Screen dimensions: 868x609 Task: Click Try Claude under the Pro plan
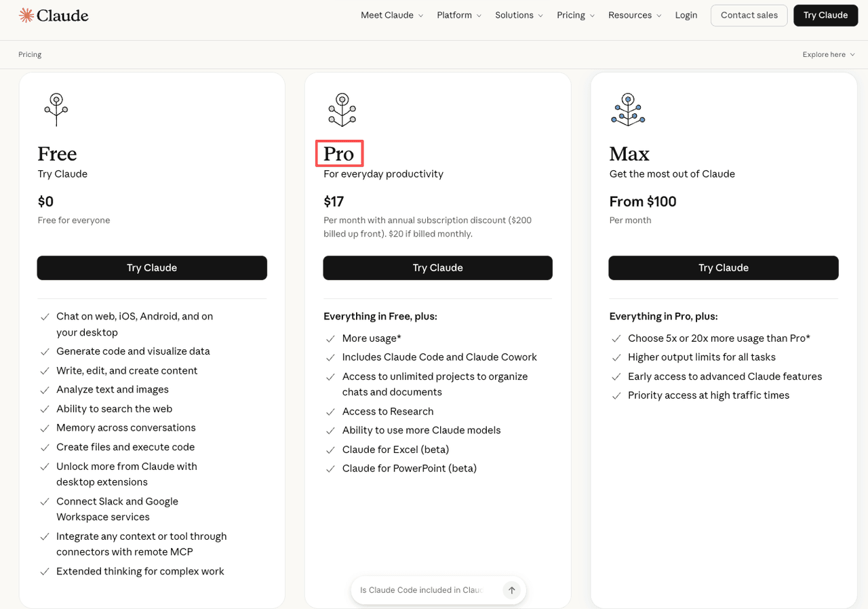pos(437,268)
